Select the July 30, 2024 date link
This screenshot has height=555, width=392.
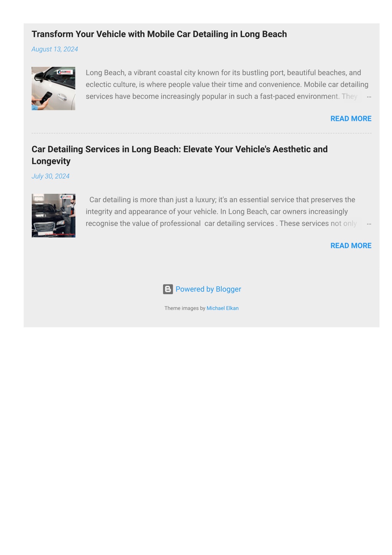(51, 176)
